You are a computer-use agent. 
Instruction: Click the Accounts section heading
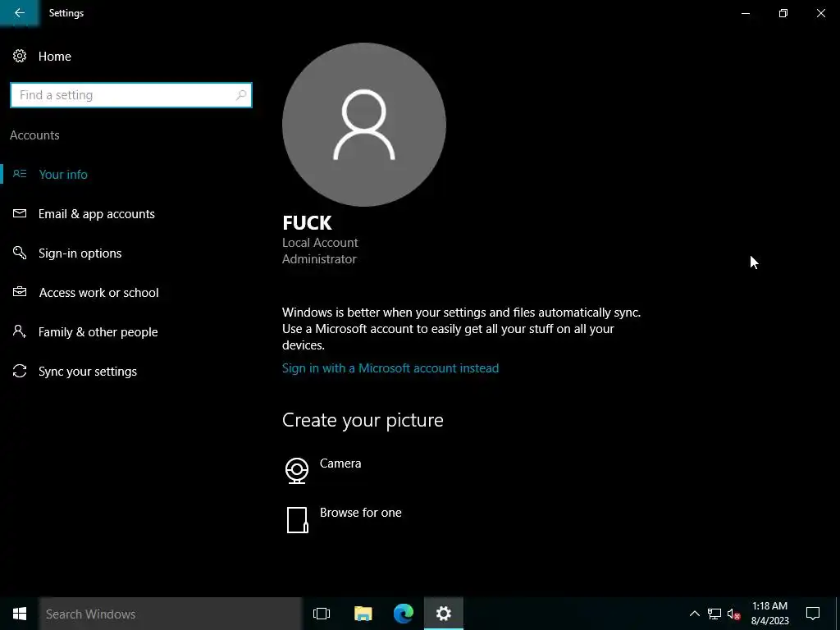[34, 135]
